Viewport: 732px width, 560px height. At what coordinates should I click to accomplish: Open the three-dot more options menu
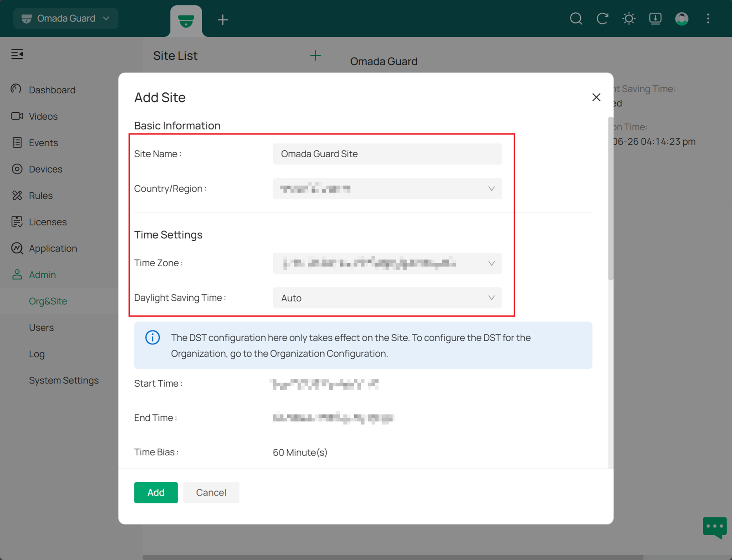[708, 19]
